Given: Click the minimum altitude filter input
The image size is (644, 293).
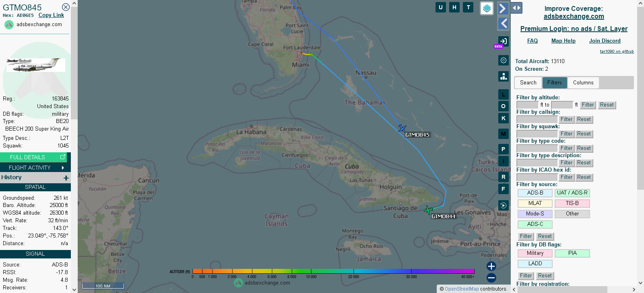Looking at the screenshot, I should [x=528, y=105].
